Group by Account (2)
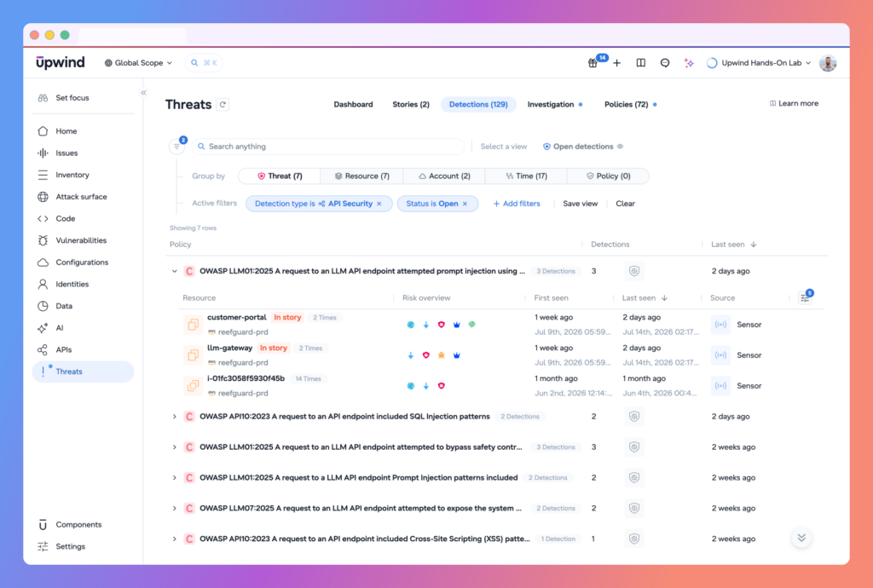 [x=444, y=176]
